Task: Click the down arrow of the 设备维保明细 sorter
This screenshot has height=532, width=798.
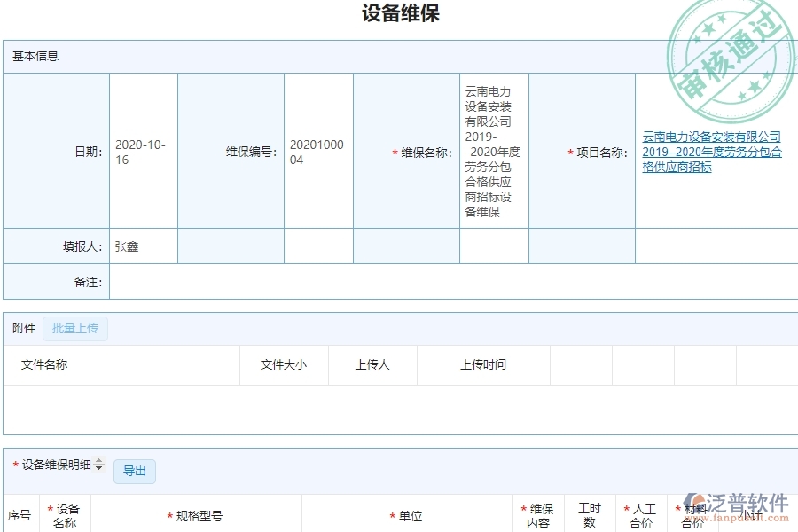Action: (x=98, y=467)
